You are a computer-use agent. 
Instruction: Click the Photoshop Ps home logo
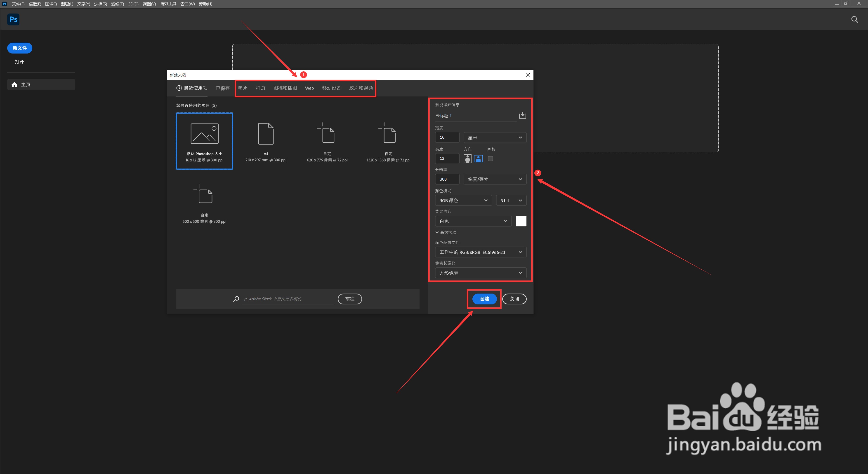(x=13, y=19)
